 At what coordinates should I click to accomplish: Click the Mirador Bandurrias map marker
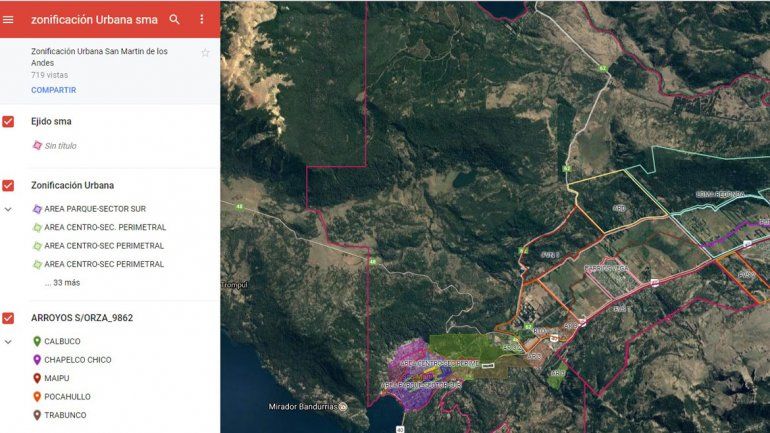(343, 407)
